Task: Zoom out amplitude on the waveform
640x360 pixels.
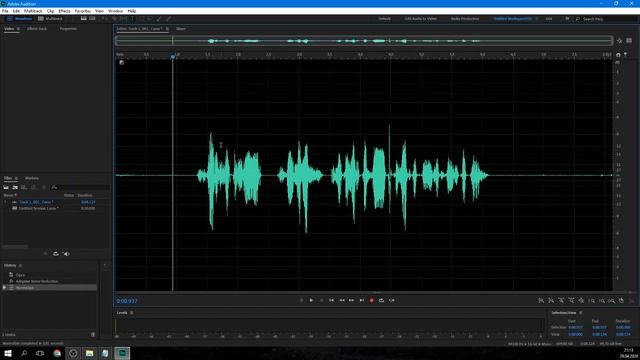Action: point(551,301)
